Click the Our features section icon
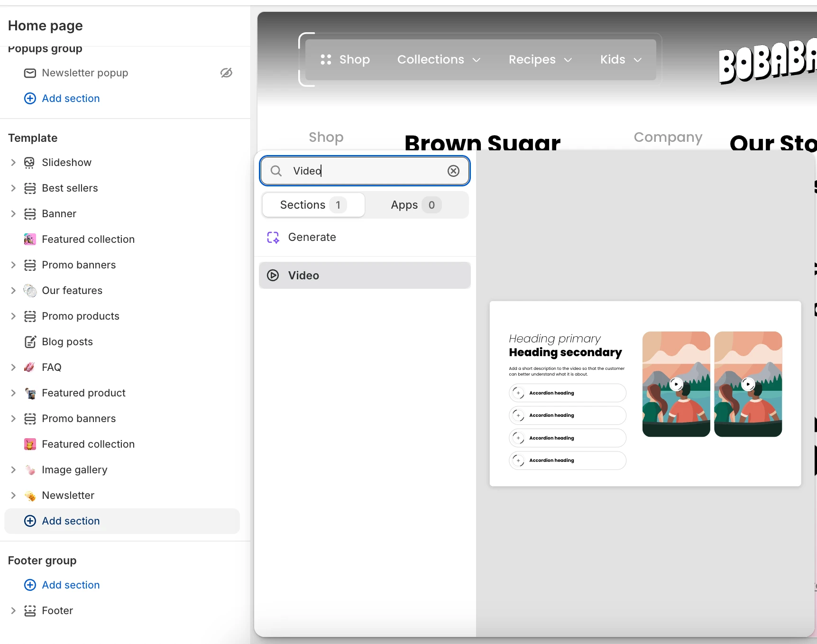 coord(30,291)
